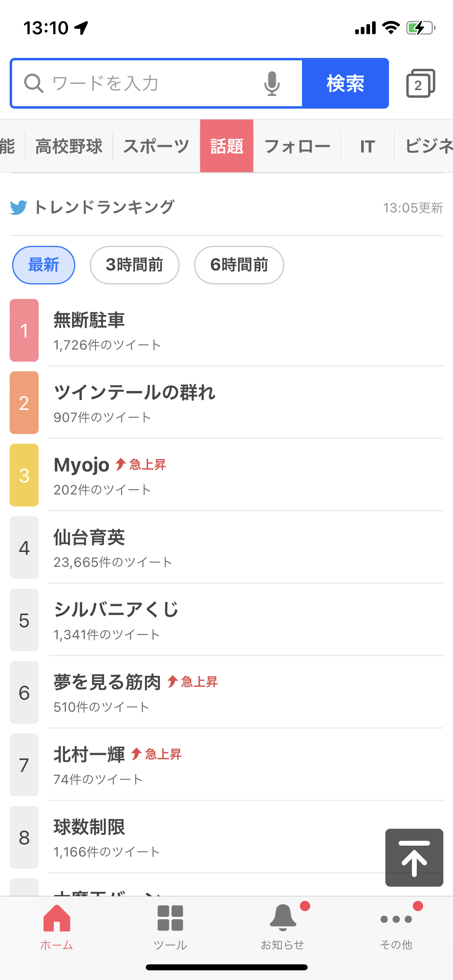Image resolution: width=453 pixels, height=980 pixels.
Task: Select the 最新 time filter
Action: [43, 265]
